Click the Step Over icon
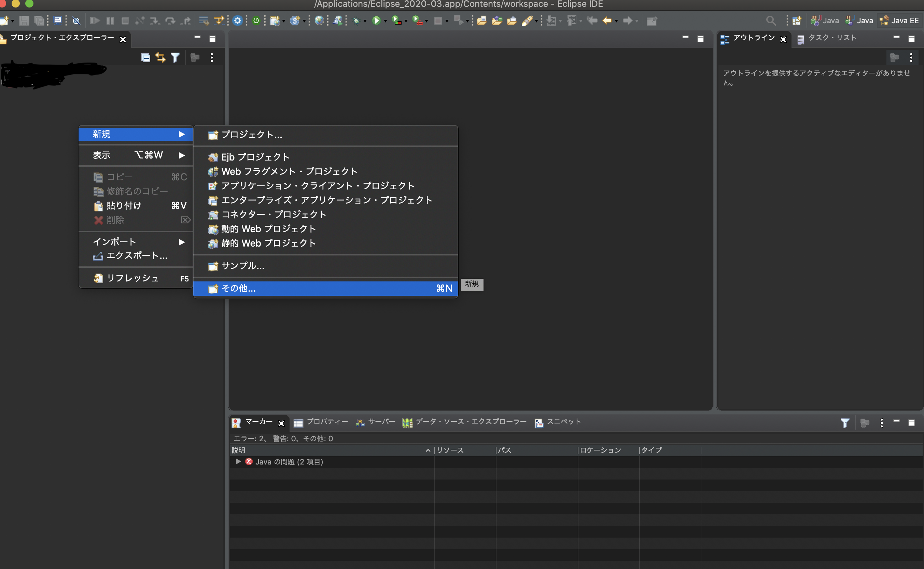This screenshot has width=924, height=569. click(170, 21)
